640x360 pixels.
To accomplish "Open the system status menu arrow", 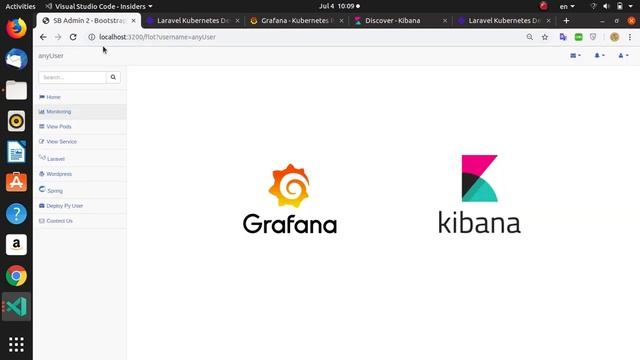I will [631, 6].
